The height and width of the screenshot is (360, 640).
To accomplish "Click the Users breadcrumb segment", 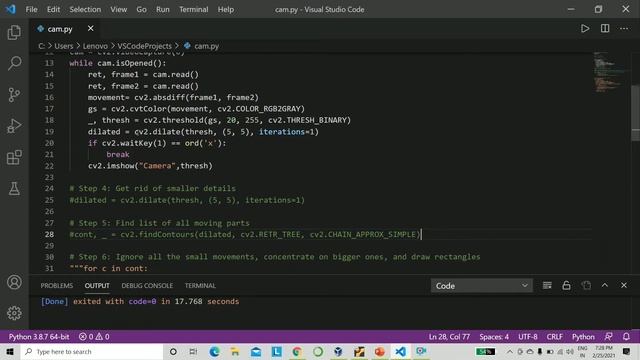I will [x=64, y=46].
